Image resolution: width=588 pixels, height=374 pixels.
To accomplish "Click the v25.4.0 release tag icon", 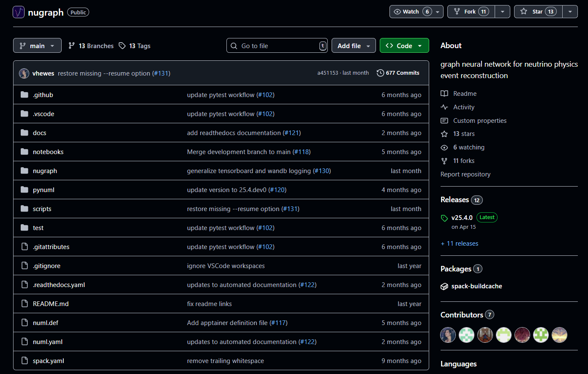I will (444, 218).
